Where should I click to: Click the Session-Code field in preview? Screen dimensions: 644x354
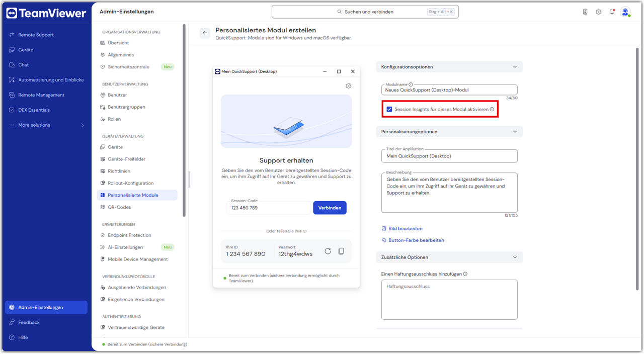point(268,208)
